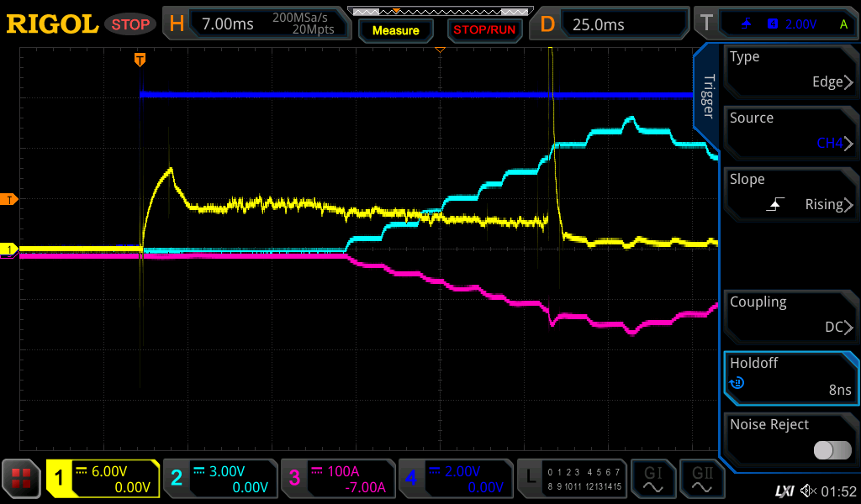This screenshot has height=504, width=861.
Task: Expand the trigger Type Edge option
Action: 790,71
